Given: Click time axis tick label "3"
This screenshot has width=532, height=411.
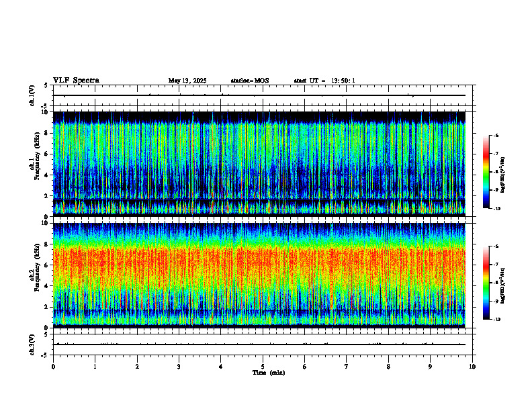Looking at the screenshot, I should coord(179,367).
